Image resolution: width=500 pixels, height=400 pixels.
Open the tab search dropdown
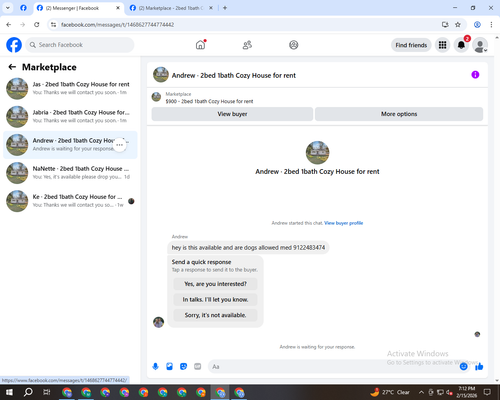(x=8, y=8)
